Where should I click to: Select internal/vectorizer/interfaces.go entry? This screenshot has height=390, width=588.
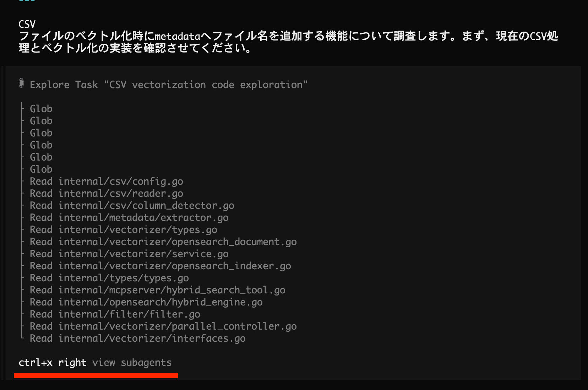pyautogui.click(x=137, y=338)
